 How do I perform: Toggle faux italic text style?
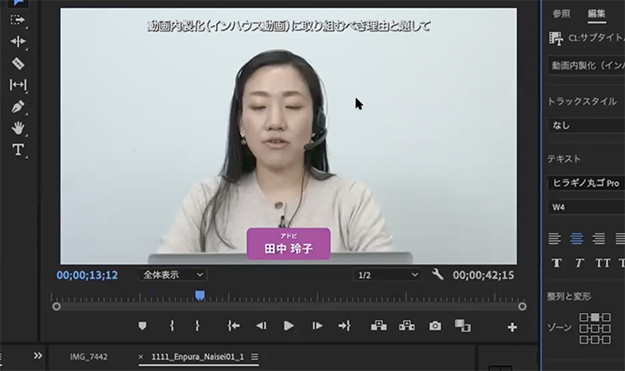(579, 263)
